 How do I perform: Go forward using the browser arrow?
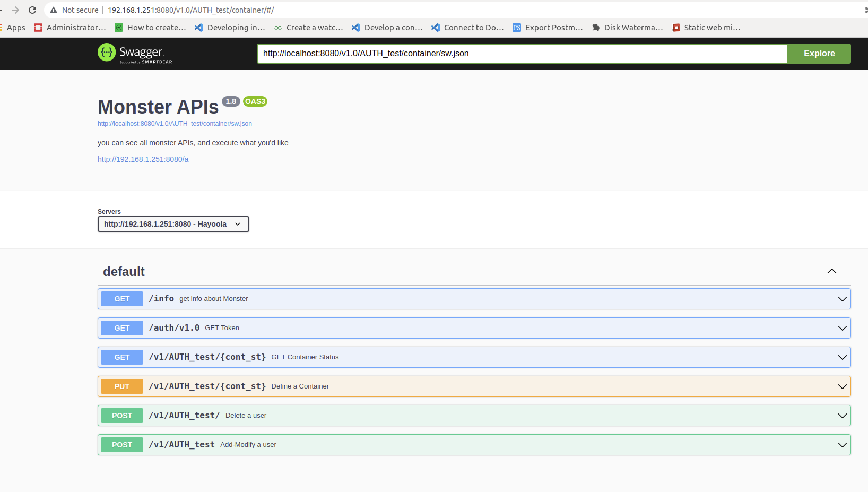tap(15, 10)
